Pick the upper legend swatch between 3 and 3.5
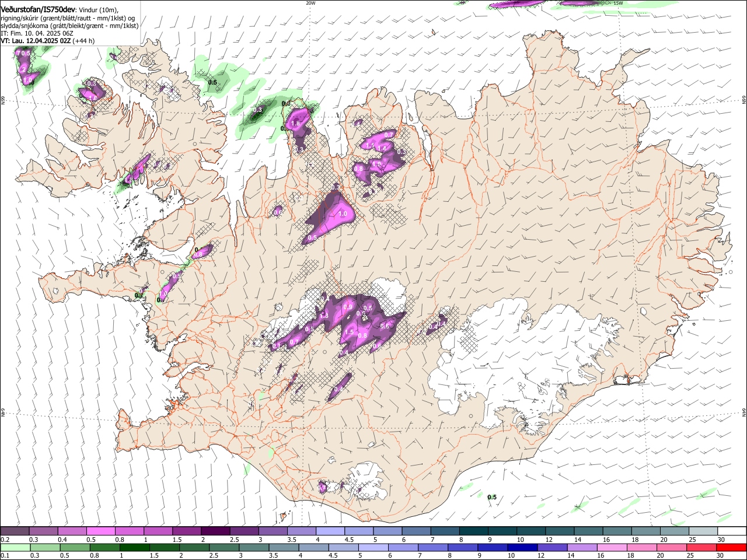Image resolution: width=747 pixels, height=560 pixels. (273, 531)
